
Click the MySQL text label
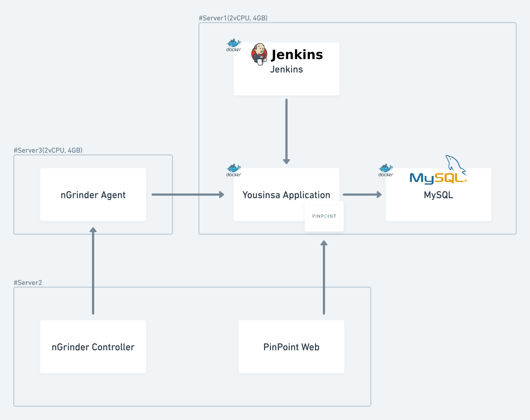click(439, 195)
